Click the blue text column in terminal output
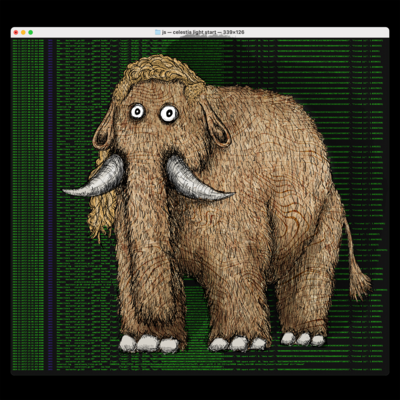Screen dimensions: 400x400 [x=50, y=204]
